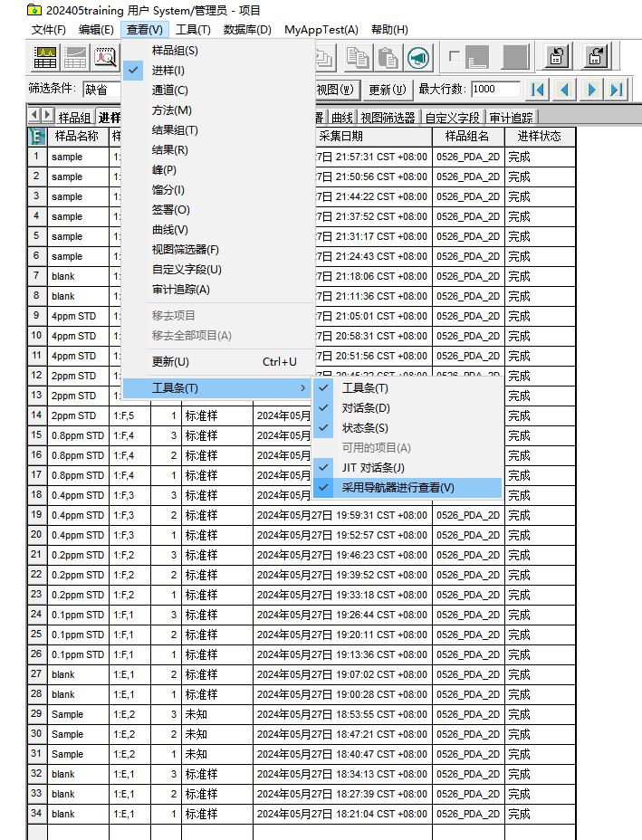Switch to the 审计追踪 tab
642x840 pixels.
512,118
